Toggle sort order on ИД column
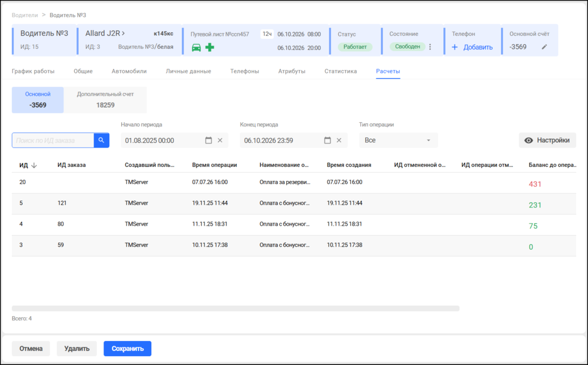Screen dimensions: 588x365 (x=28, y=165)
